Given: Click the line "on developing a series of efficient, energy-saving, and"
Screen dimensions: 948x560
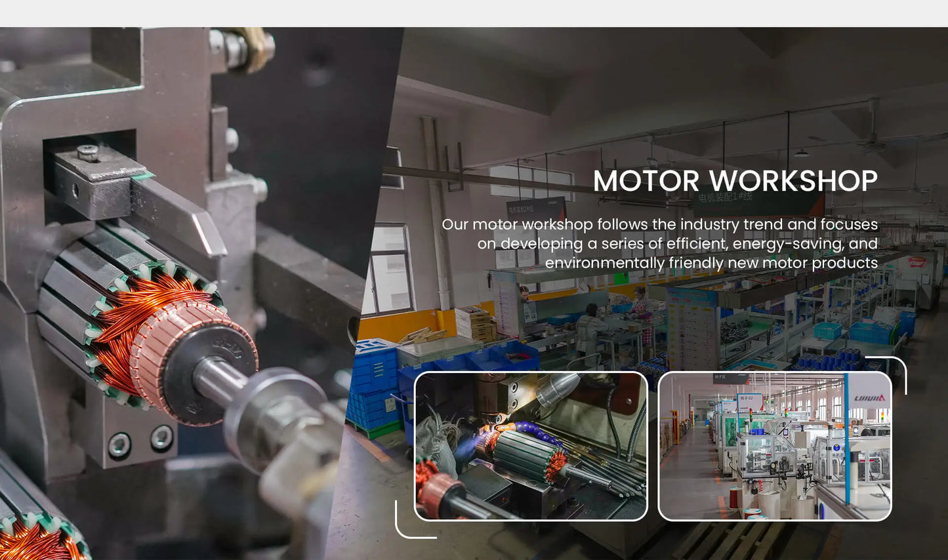Looking at the screenshot, I should (677, 244).
